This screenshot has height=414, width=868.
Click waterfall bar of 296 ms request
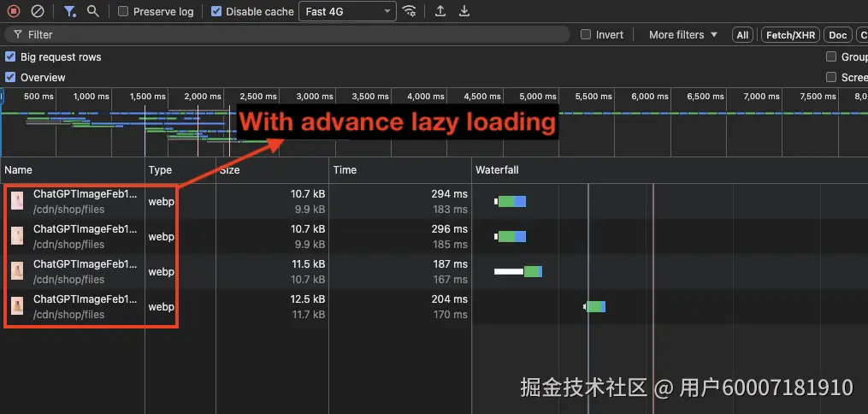coord(510,236)
